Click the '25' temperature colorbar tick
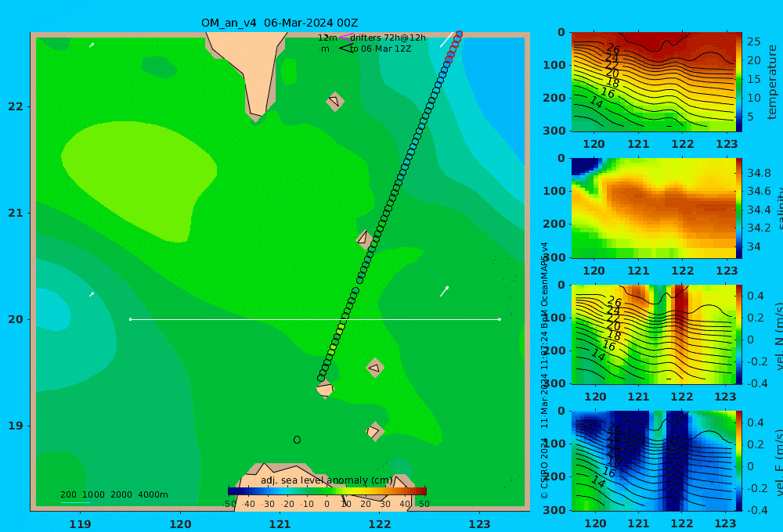783x532 pixels. click(754, 41)
